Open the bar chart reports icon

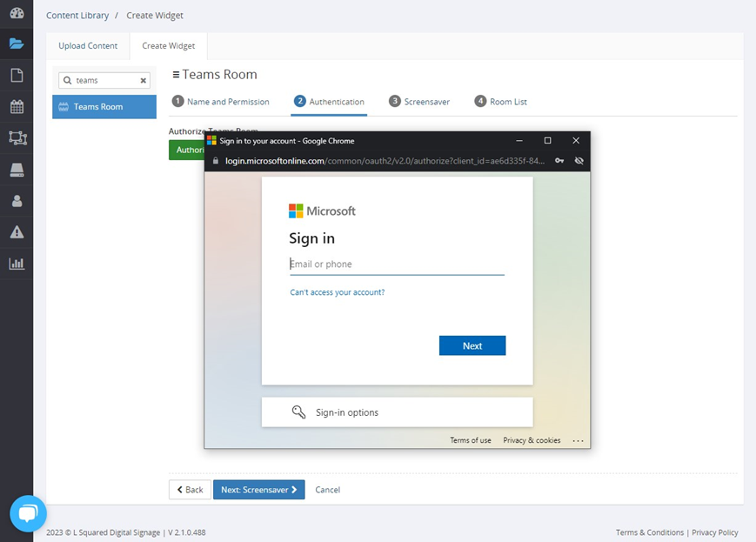(17, 264)
